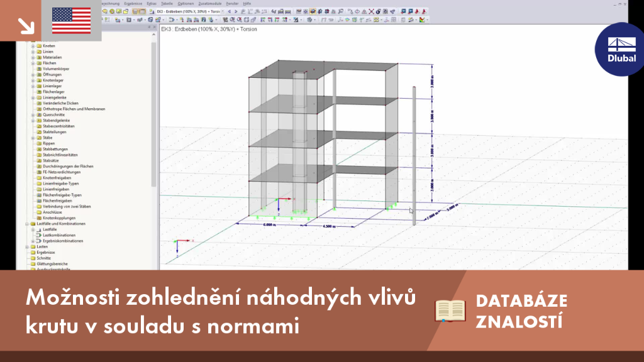Click the green Lastkombinationen arrow icon
The height and width of the screenshot is (362, 644).
click(x=40, y=235)
